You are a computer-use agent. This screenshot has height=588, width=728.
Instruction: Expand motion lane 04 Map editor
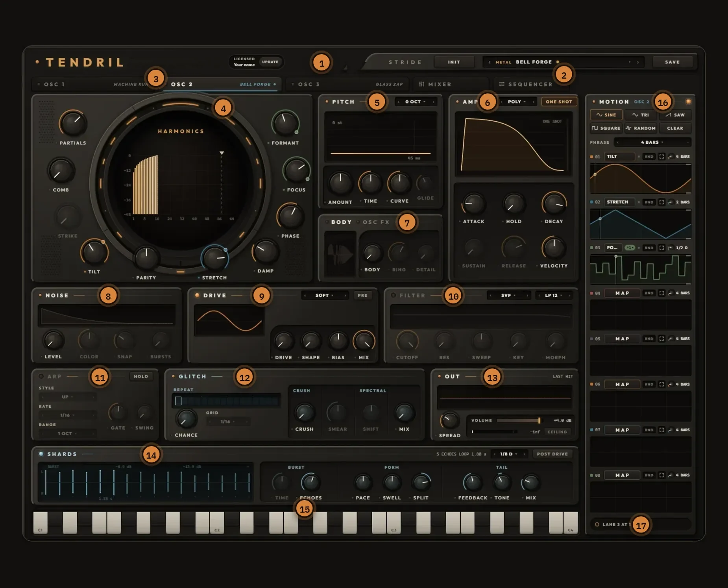click(661, 293)
